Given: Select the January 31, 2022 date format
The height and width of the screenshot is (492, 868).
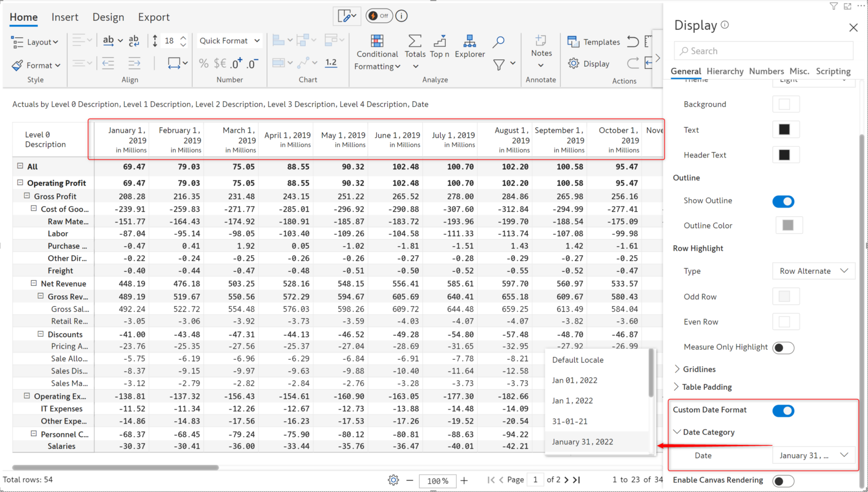Looking at the screenshot, I should (x=583, y=442).
